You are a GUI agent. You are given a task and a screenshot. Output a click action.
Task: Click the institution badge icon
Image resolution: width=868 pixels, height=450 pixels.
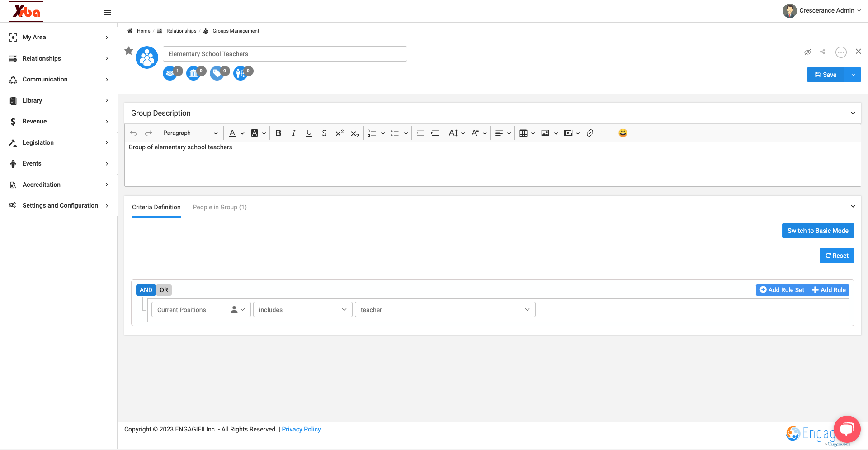coord(193,73)
